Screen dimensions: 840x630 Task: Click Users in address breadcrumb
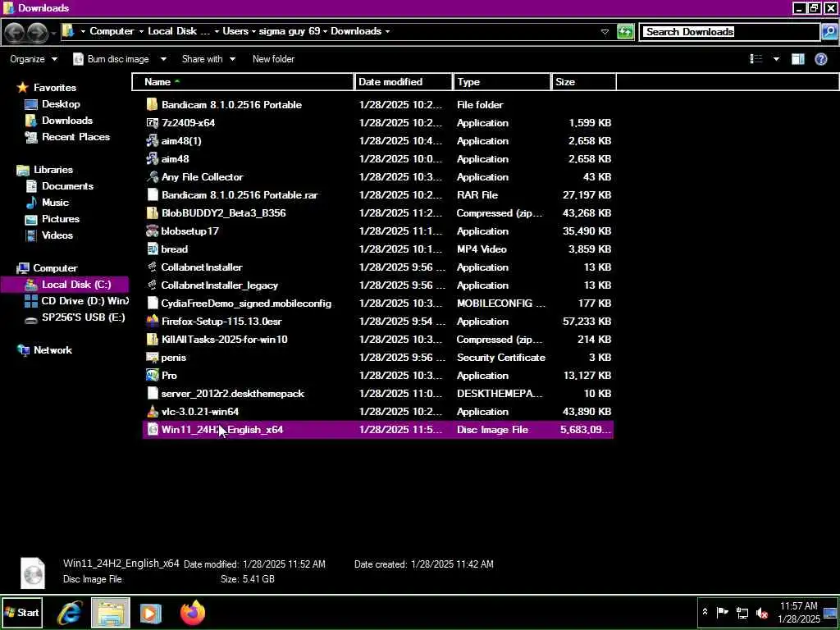(x=235, y=31)
